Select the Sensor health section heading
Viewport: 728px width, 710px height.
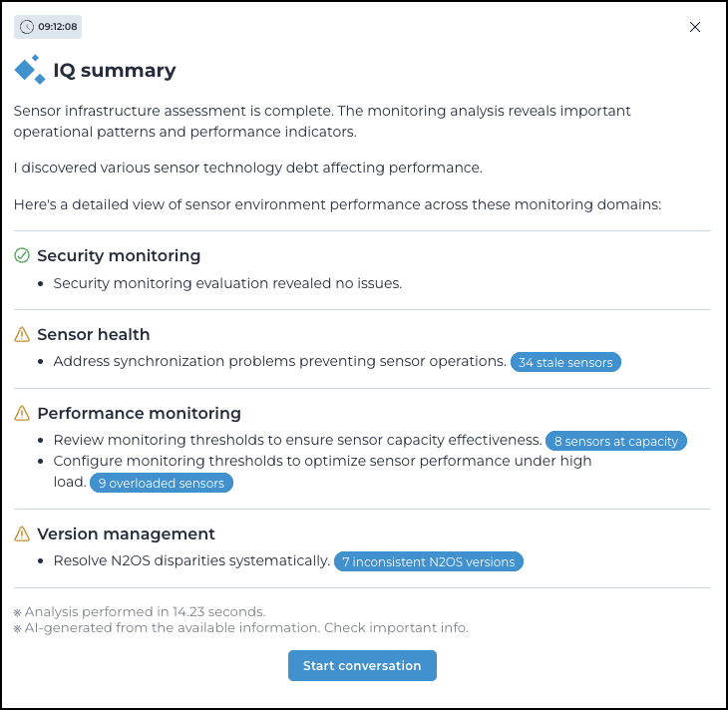click(94, 335)
